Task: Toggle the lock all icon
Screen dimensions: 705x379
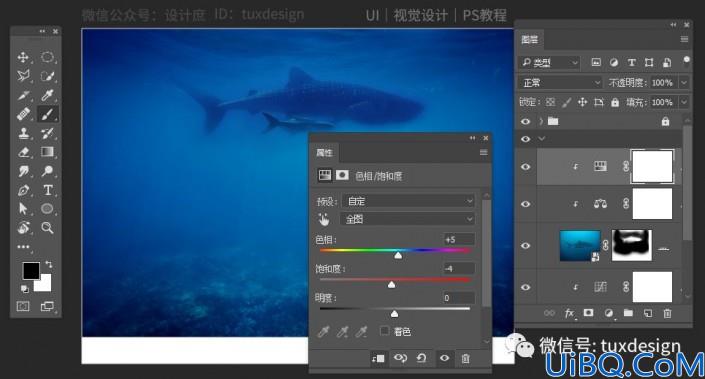Action: point(615,103)
